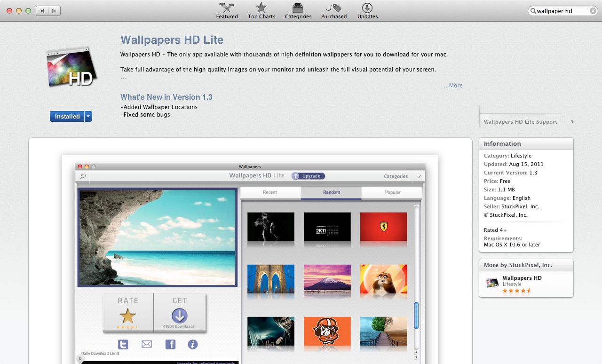Click the Wallpapers HD Lite title

click(172, 40)
